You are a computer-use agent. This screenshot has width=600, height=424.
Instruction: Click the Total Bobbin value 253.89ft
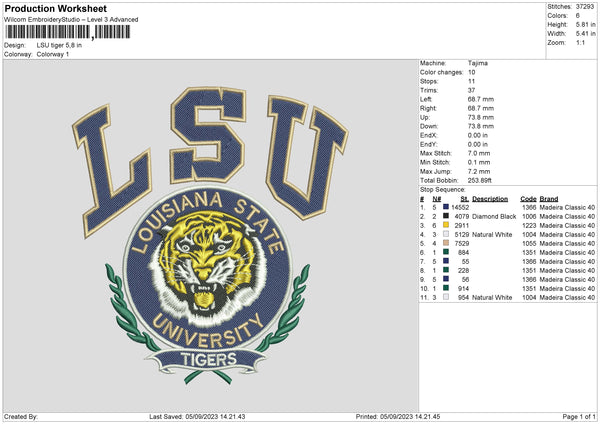pos(480,180)
